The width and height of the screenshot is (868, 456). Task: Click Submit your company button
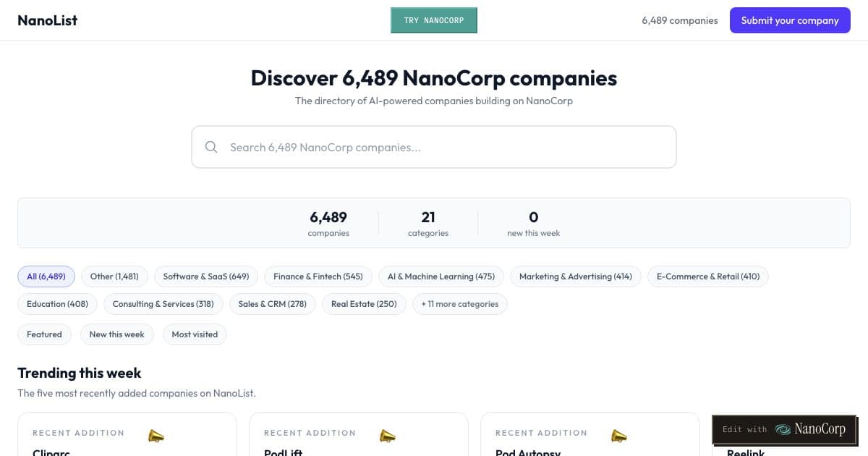790,20
